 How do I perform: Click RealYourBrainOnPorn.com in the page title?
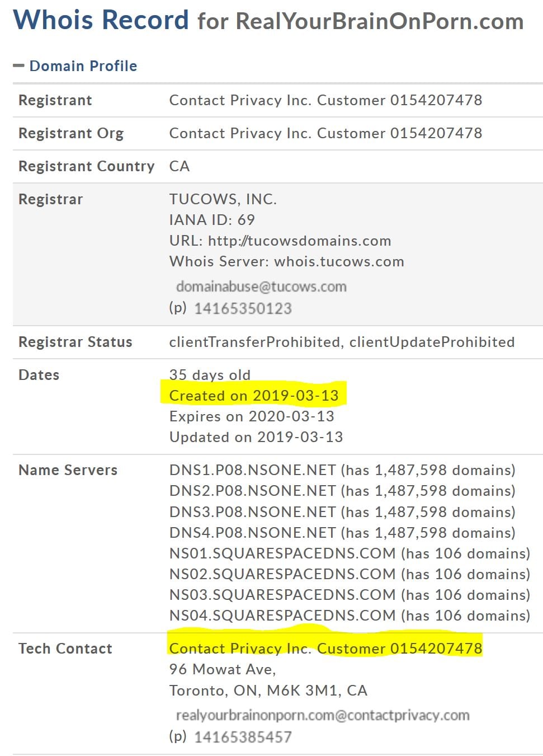379,21
